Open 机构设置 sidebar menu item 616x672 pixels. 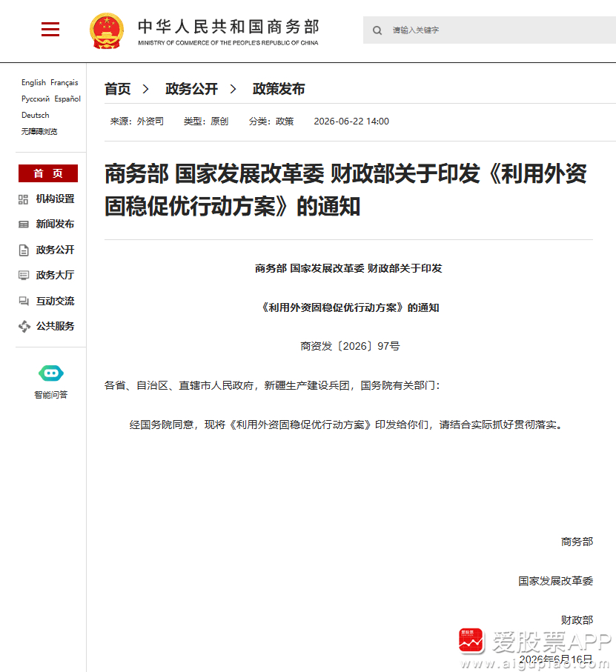55,199
